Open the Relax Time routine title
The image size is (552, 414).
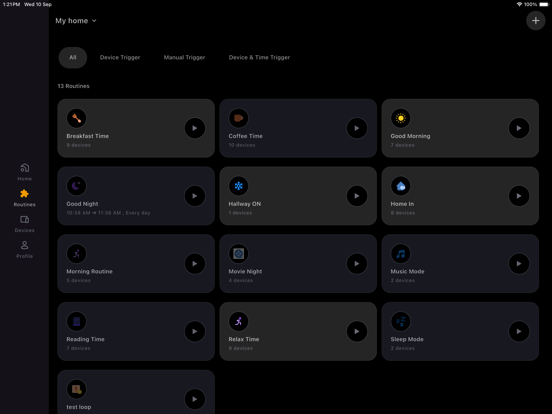(244, 339)
